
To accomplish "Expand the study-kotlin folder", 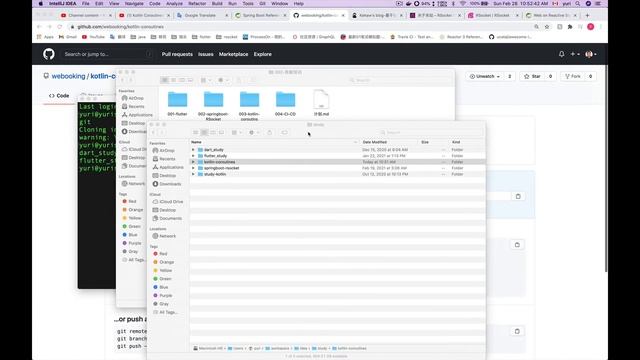I will pos(193,174).
